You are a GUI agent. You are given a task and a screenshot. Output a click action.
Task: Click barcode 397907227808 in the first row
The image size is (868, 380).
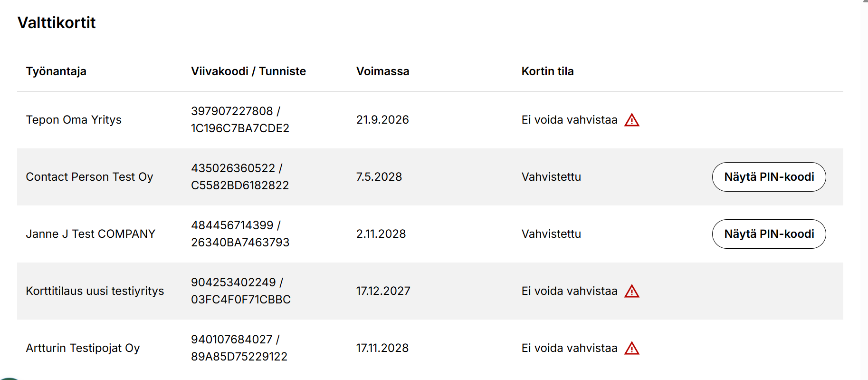coord(232,111)
